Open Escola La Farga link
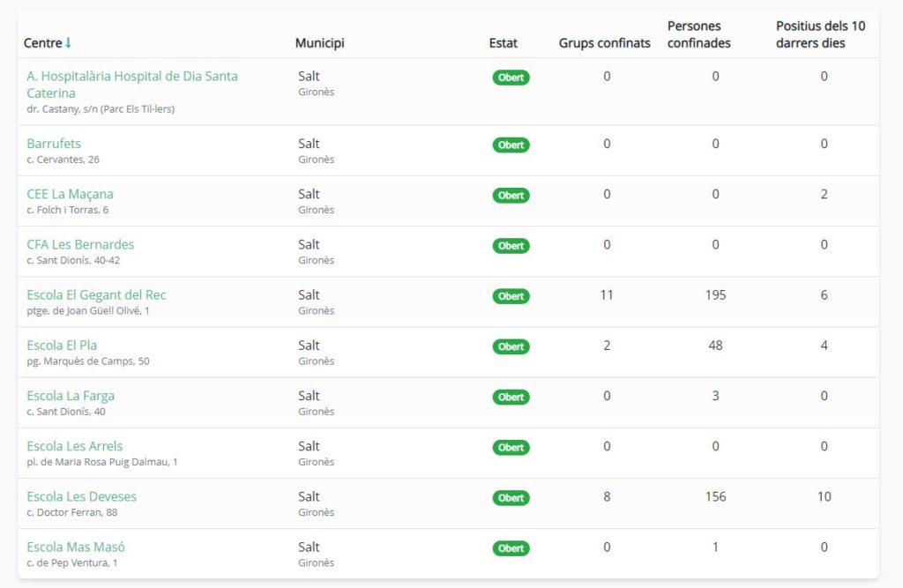The width and height of the screenshot is (903, 588). 71,396
